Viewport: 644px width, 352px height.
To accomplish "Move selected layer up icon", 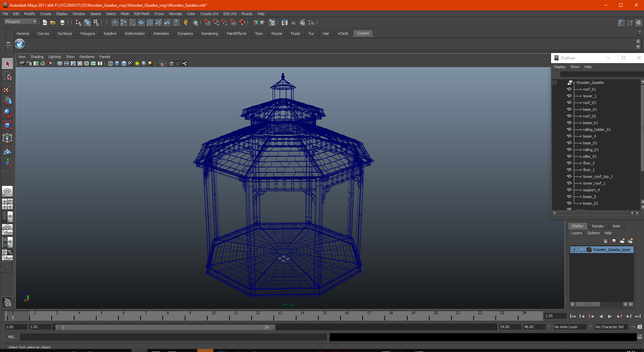I will coord(605,241).
